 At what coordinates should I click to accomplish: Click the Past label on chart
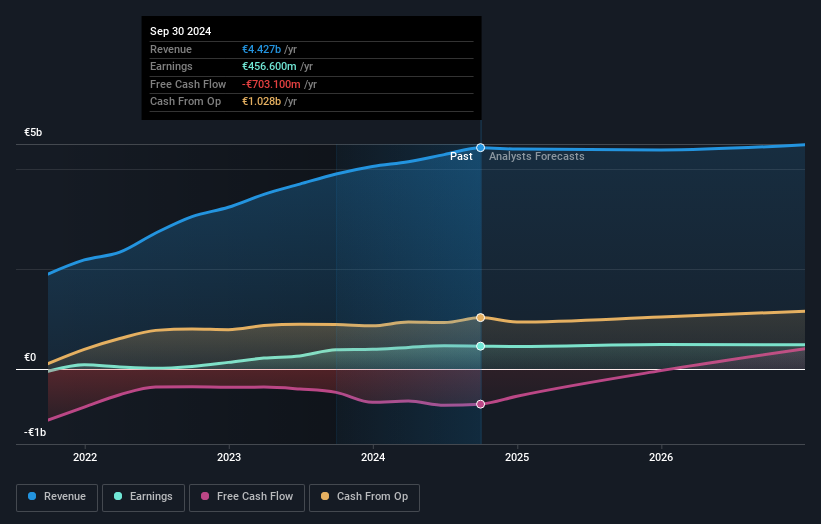tap(461, 157)
